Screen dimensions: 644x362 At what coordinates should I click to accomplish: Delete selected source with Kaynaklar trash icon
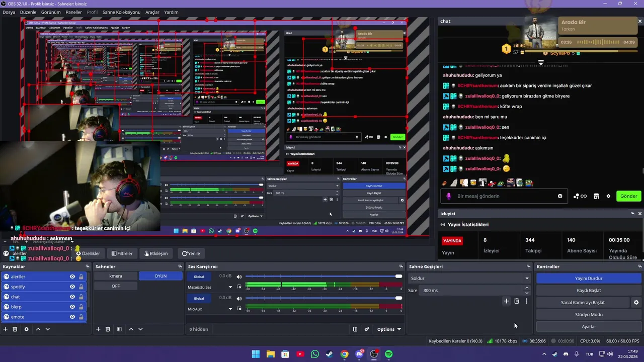click(15, 329)
